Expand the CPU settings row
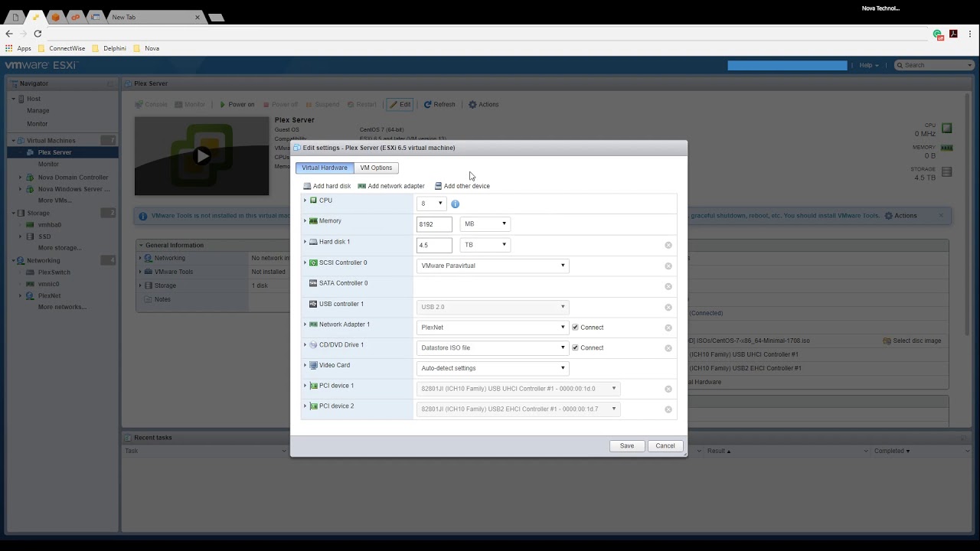Image resolution: width=980 pixels, height=551 pixels. coord(305,201)
